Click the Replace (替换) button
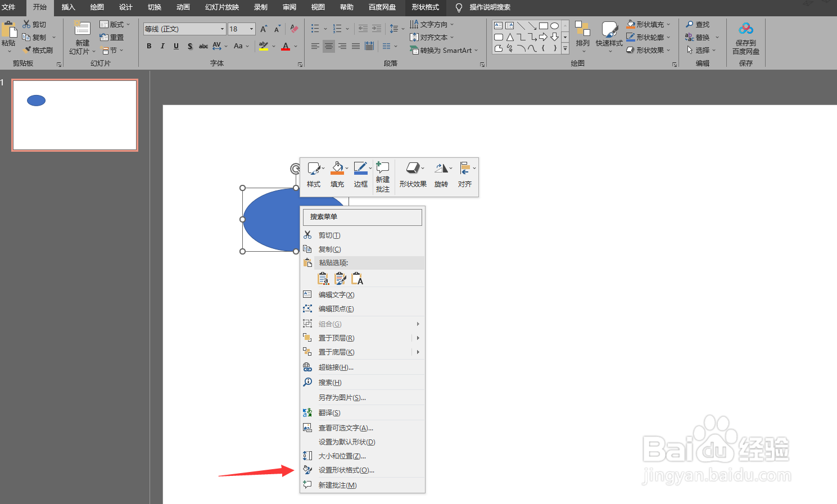 (x=698, y=37)
